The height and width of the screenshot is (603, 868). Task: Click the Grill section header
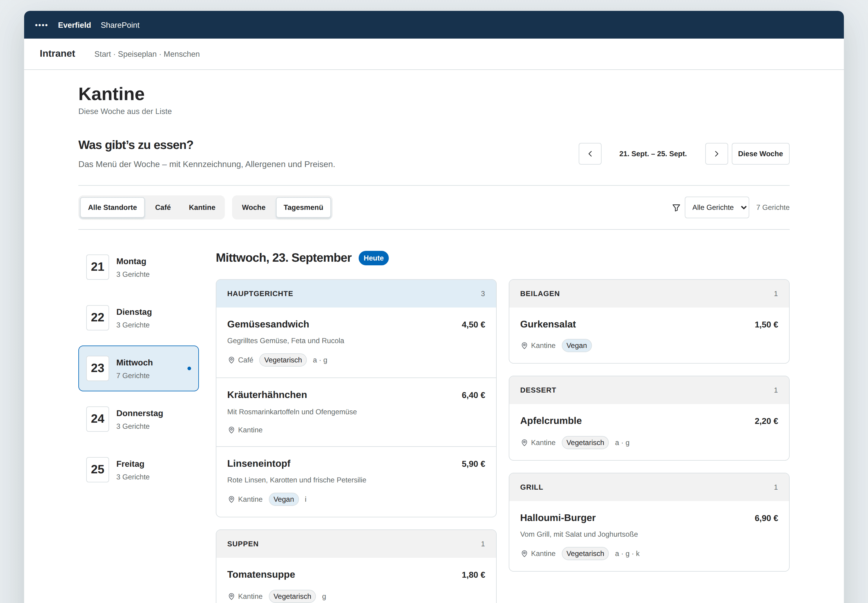649,487
